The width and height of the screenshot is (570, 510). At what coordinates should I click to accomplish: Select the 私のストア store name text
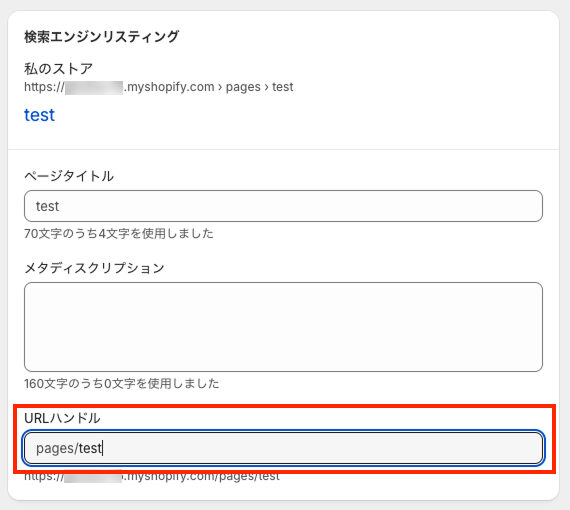(59, 69)
